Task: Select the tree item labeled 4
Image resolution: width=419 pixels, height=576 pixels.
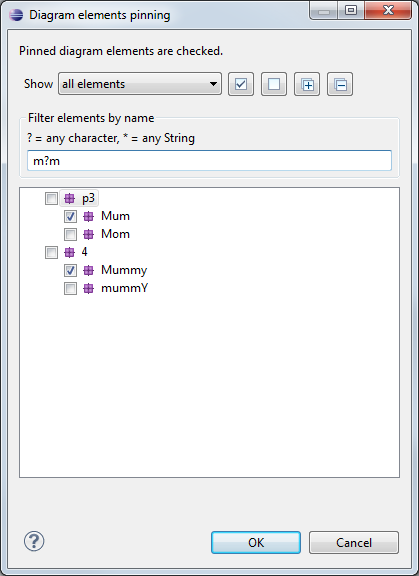Action: tap(84, 252)
